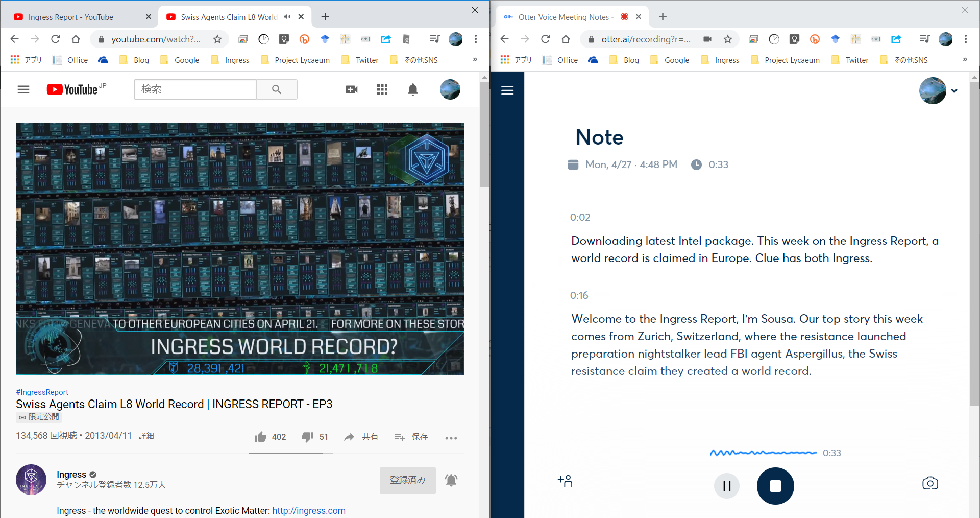The height and width of the screenshot is (518, 980).
Task: Open YouTube notifications bell
Action: tap(413, 89)
